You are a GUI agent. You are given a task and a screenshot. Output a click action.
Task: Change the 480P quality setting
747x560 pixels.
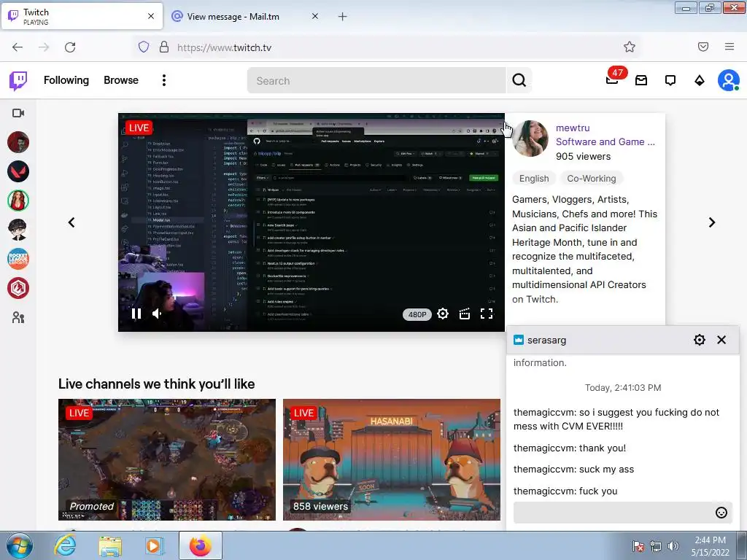(x=417, y=314)
